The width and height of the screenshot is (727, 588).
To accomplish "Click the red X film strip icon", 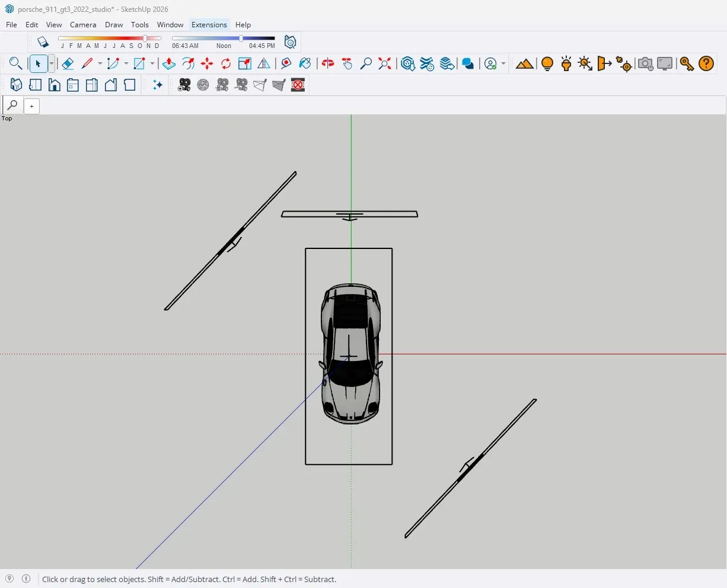I will coord(298,85).
